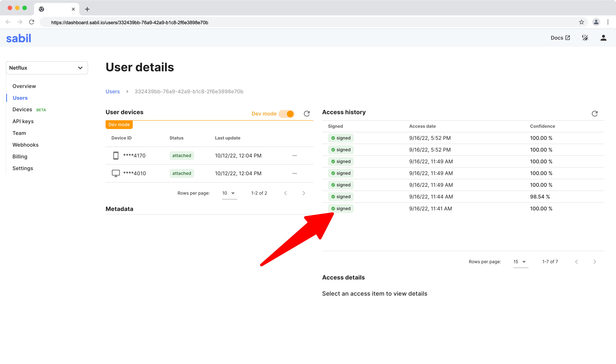The height and width of the screenshot is (364, 616).
Task: Click the phone icon for device ****4170
Action: (x=116, y=155)
